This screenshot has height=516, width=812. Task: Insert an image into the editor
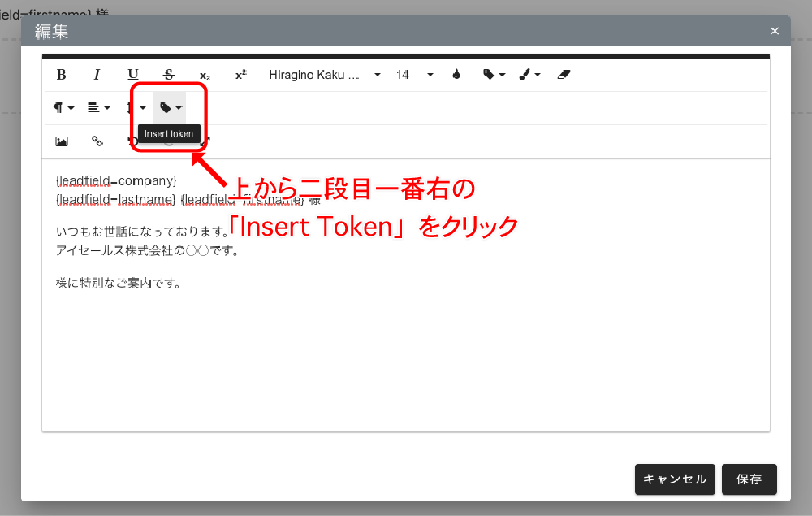[61, 141]
